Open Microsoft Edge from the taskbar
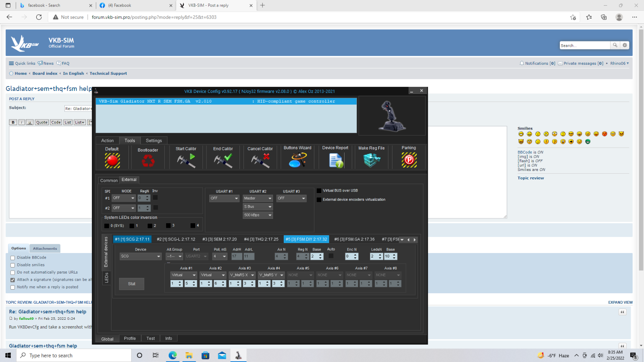This screenshot has height=362, width=644. pyautogui.click(x=172, y=356)
